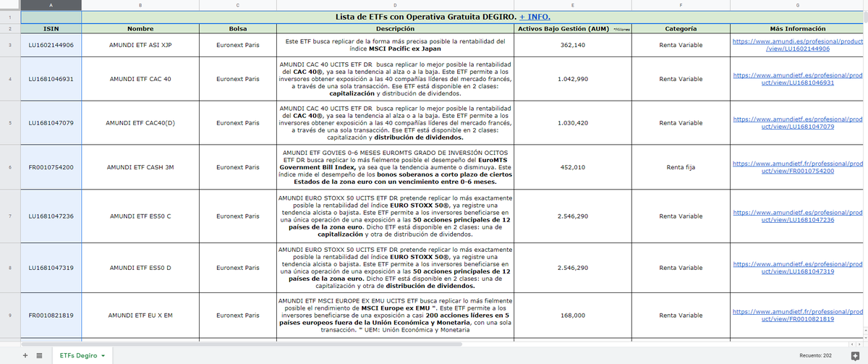Viewport: 868px width, 364px height.
Task: Click the Más Información header cell
Action: coord(798,29)
